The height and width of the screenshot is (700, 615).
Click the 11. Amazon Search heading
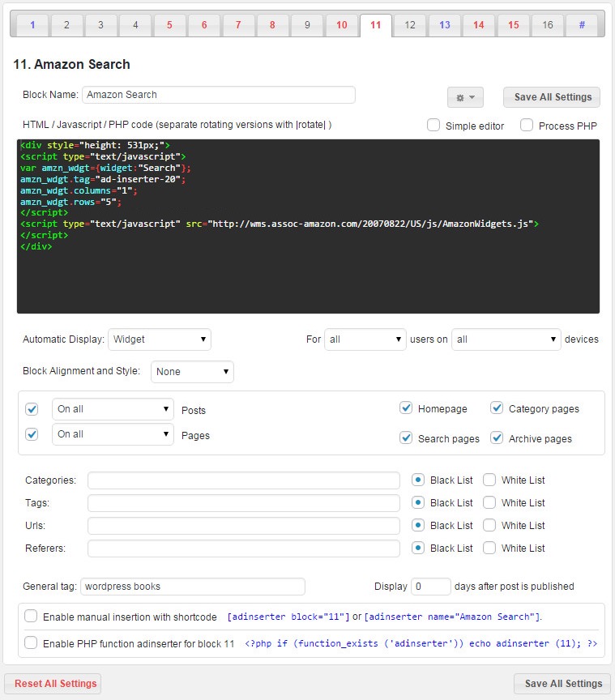point(71,64)
